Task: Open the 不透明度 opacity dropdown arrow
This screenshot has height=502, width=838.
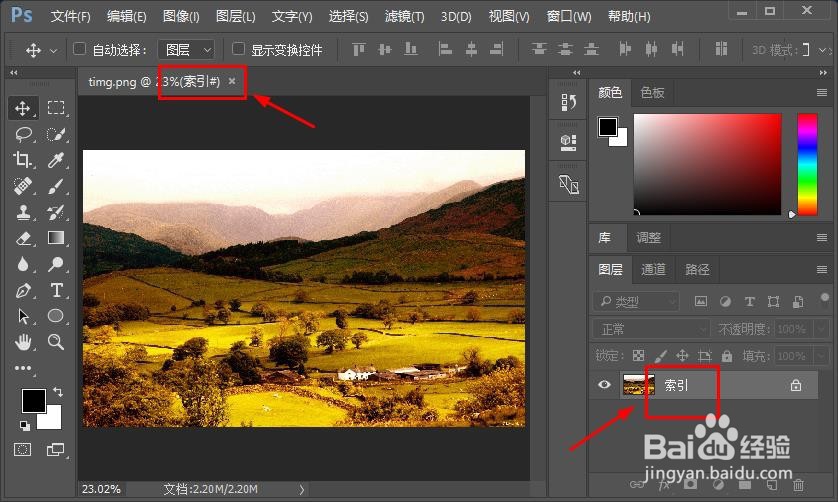Action: click(x=821, y=329)
